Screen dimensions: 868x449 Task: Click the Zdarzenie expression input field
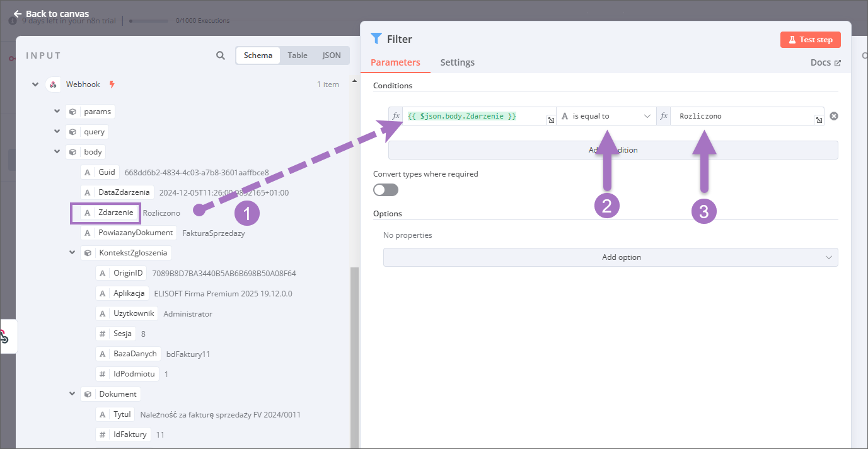tap(473, 116)
